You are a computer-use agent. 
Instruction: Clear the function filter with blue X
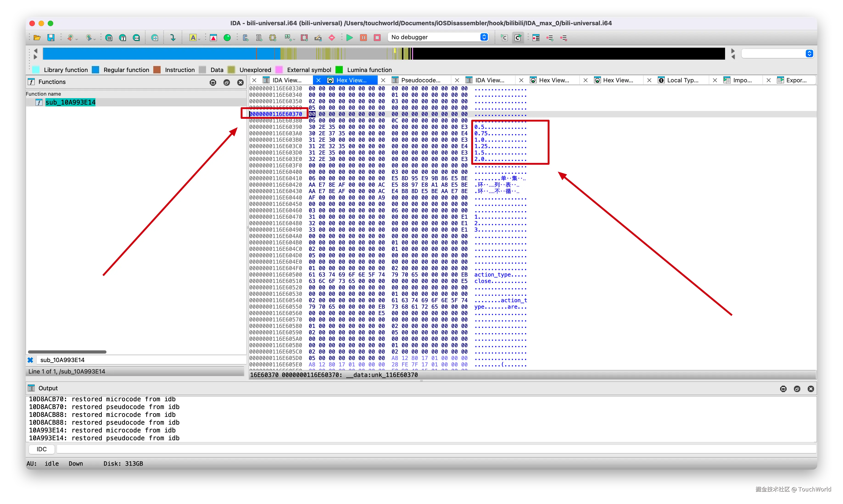coord(30,360)
